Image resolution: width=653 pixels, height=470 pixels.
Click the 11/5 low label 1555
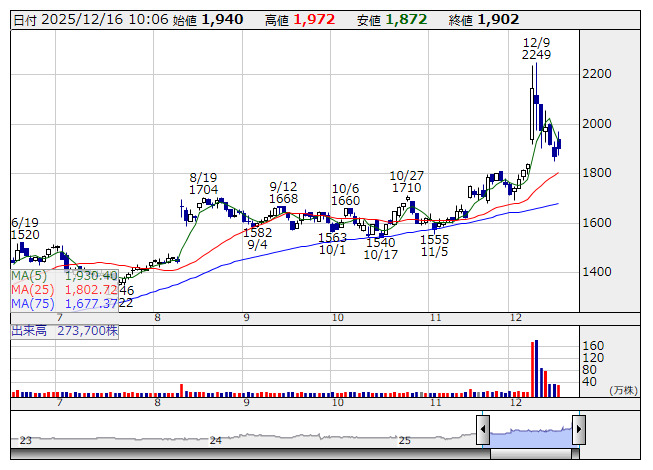(434, 240)
